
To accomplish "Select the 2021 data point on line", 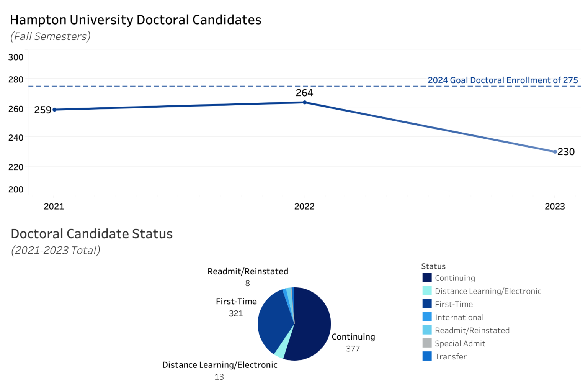I will click(54, 110).
